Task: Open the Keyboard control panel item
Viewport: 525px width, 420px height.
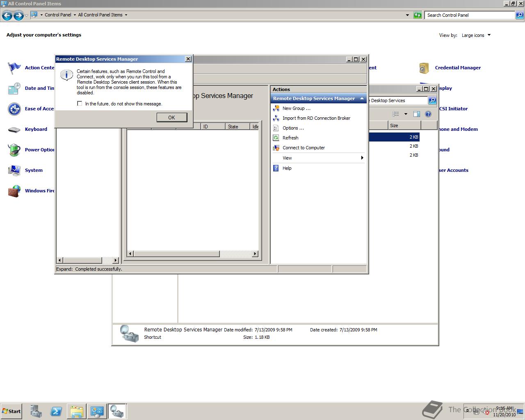Action: click(36, 129)
